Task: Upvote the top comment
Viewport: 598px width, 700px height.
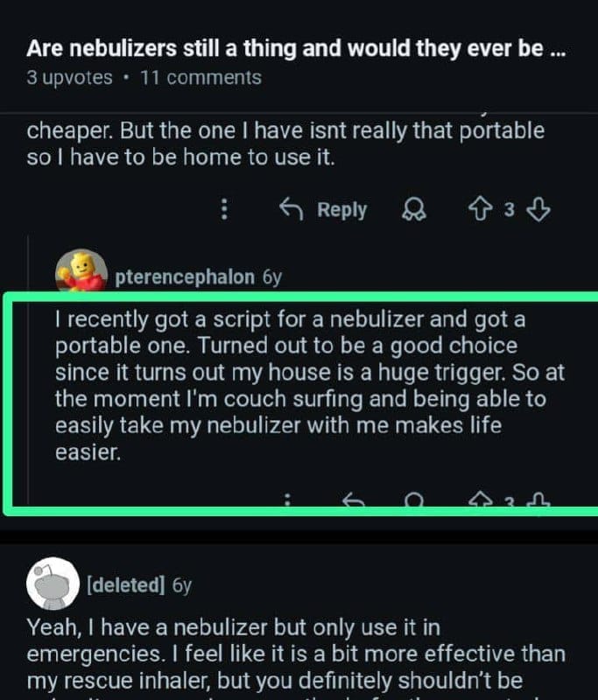Action: 480,210
